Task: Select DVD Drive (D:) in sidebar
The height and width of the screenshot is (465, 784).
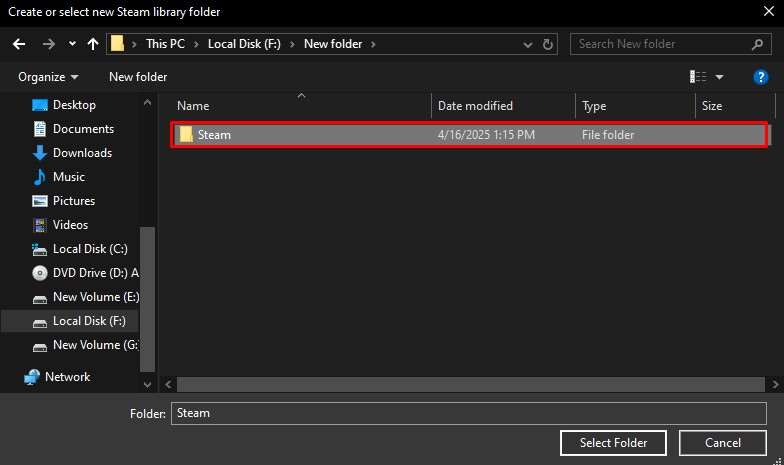Action: point(85,273)
